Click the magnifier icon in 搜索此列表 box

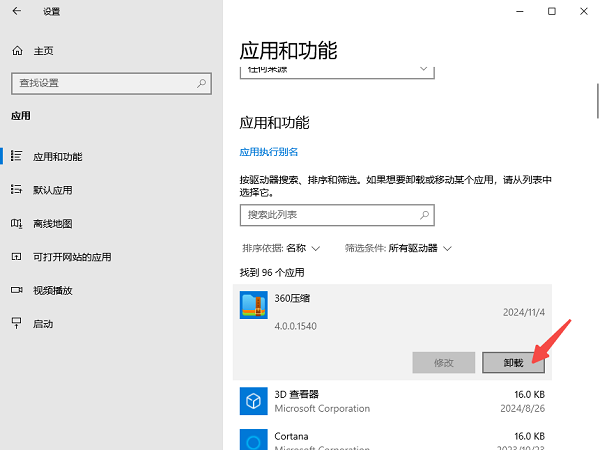point(424,215)
